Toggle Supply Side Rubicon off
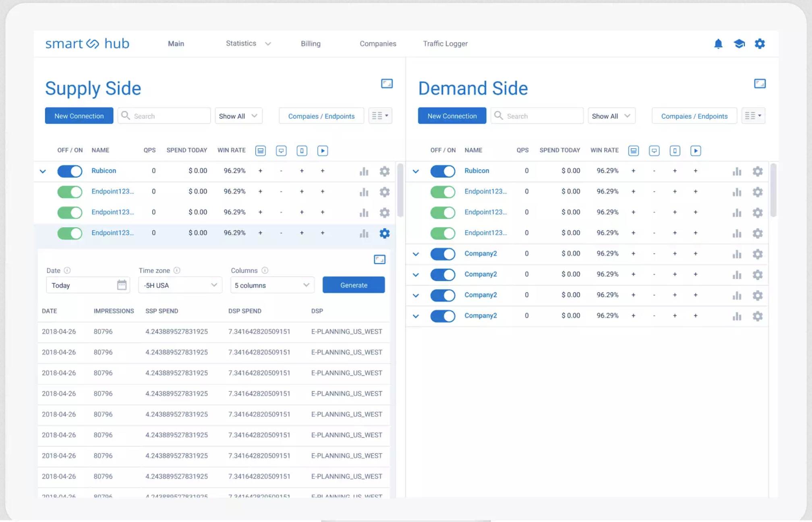 [x=70, y=171]
